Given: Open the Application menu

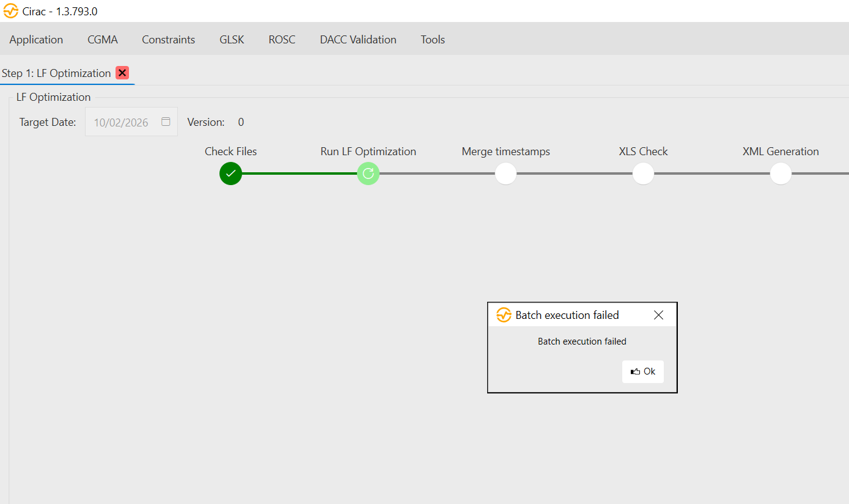Looking at the screenshot, I should coord(36,40).
